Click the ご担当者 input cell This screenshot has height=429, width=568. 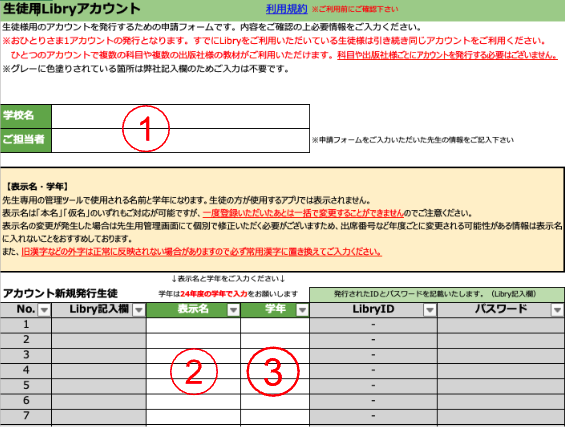click(180, 141)
